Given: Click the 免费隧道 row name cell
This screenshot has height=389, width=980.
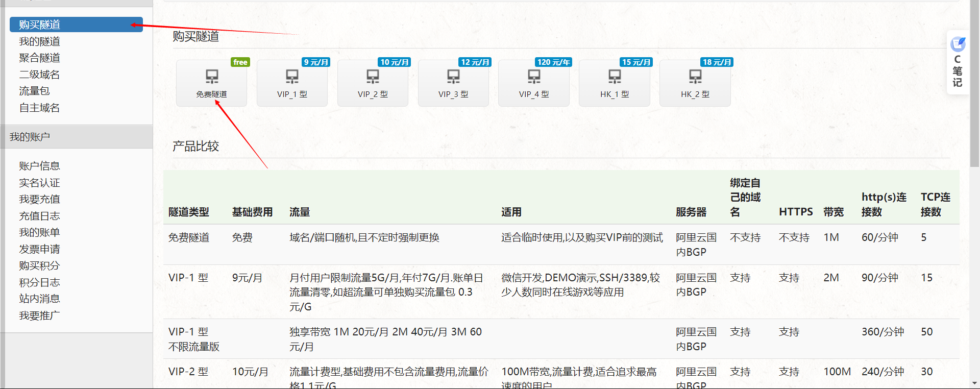Looking at the screenshot, I should click(189, 237).
